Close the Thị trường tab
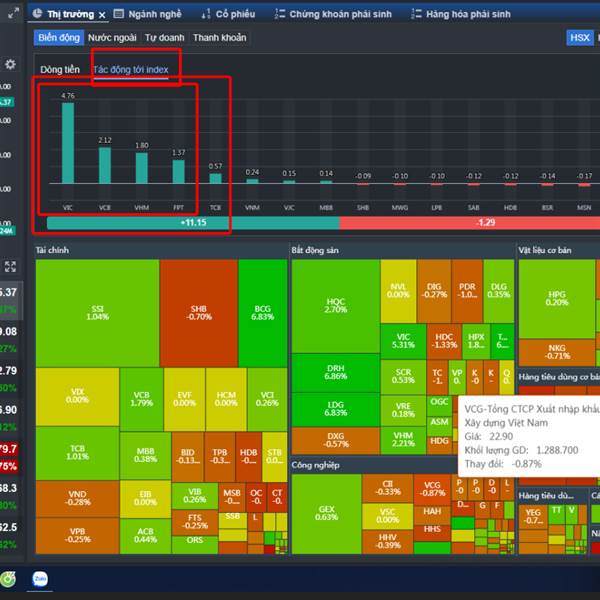This screenshot has width=600, height=600. (102, 15)
